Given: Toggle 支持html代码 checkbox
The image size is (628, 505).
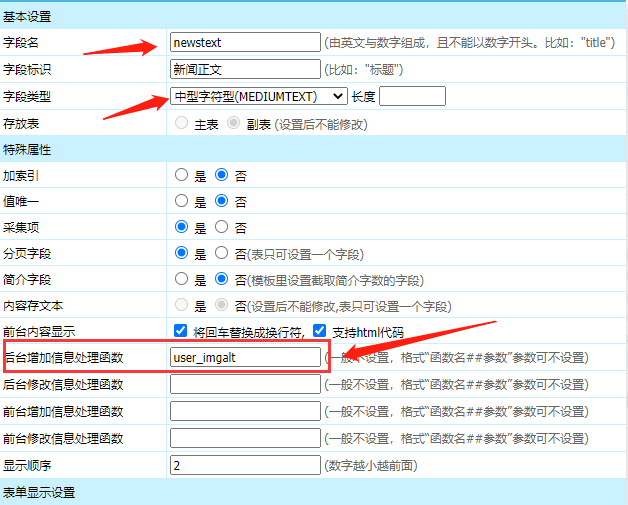Looking at the screenshot, I should pyautogui.click(x=320, y=331).
